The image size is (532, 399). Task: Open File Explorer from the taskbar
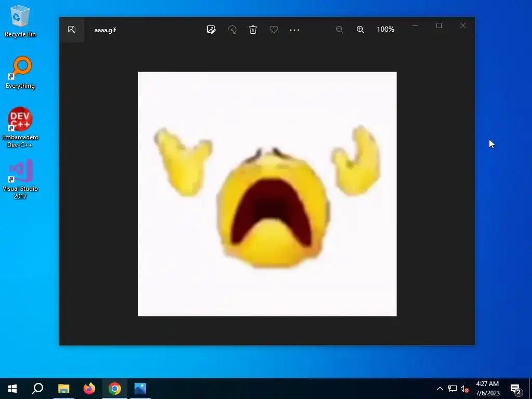pos(64,389)
